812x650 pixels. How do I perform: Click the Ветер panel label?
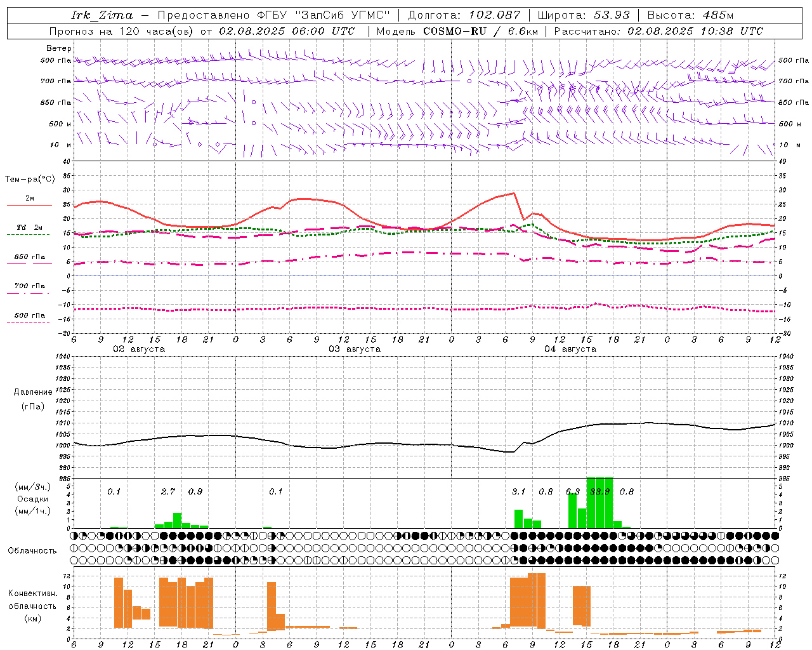coord(59,48)
